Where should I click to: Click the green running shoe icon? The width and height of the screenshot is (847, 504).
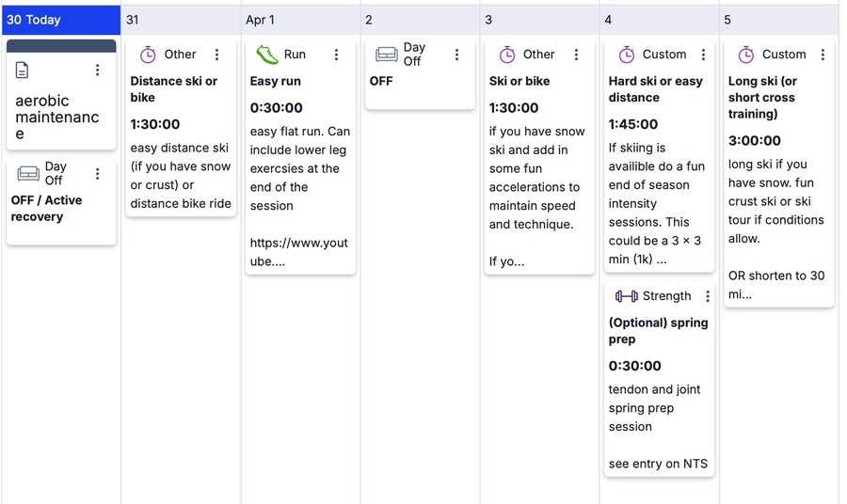266,55
